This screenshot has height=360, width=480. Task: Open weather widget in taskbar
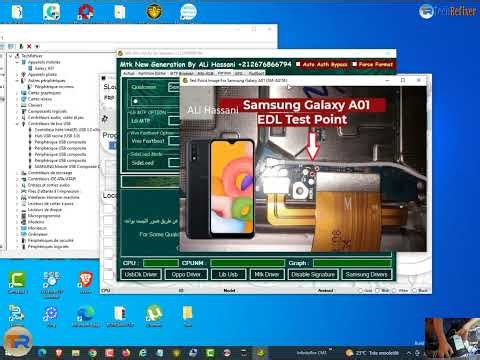pos(373,353)
